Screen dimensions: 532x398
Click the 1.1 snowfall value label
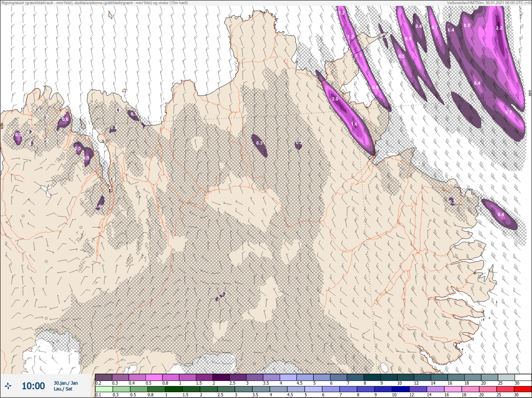[358, 55]
